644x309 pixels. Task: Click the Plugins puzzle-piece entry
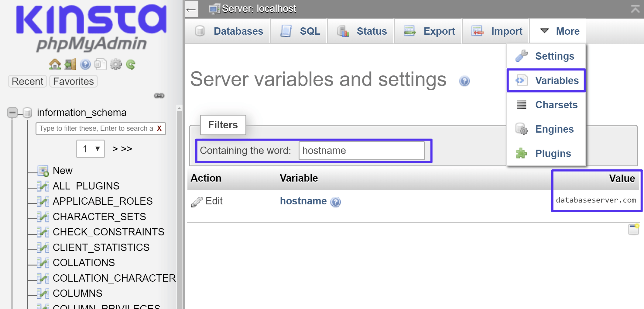[553, 153]
